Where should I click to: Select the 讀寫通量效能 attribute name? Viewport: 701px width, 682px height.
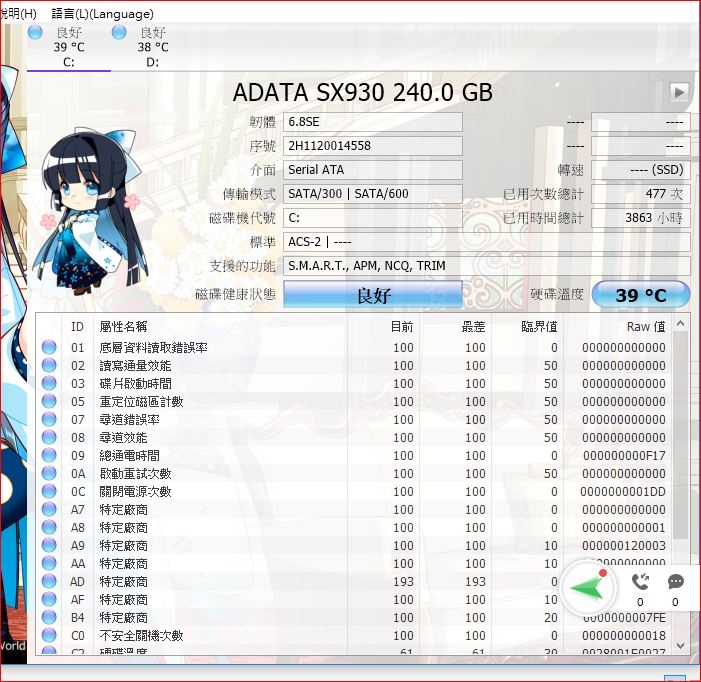click(x=135, y=366)
